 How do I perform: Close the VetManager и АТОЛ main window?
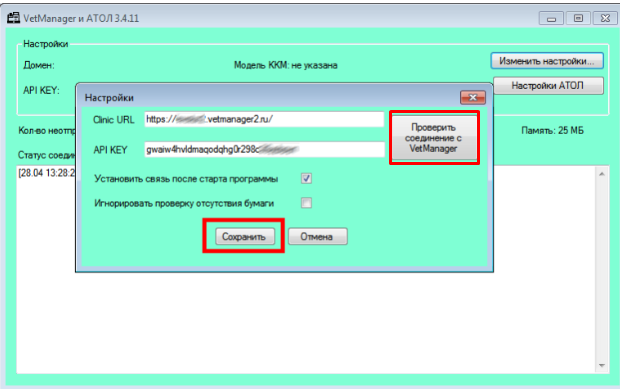pos(605,18)
